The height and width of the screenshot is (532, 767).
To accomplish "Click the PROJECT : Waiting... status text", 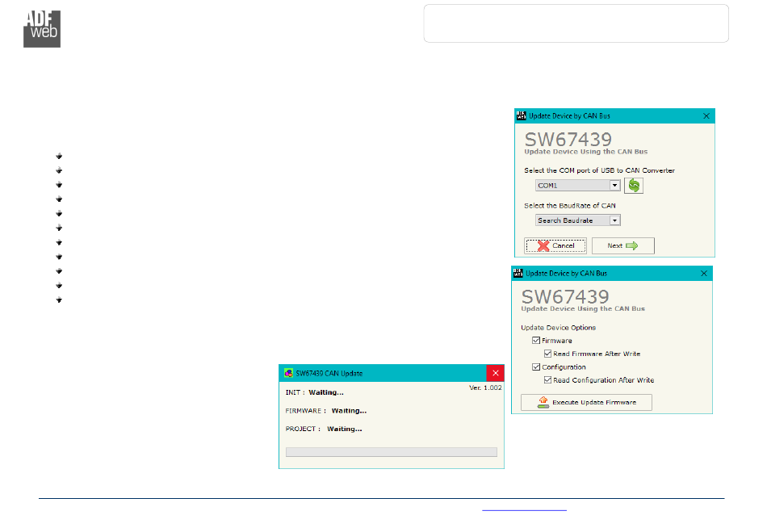I will 324,429.
